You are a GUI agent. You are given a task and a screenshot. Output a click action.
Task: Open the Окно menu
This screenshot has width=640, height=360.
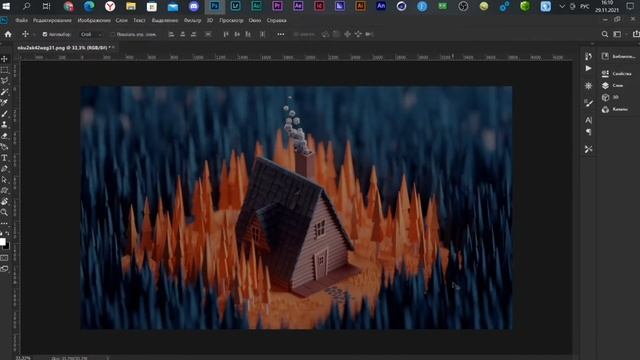pyautogui.click(x=255, y=20)
